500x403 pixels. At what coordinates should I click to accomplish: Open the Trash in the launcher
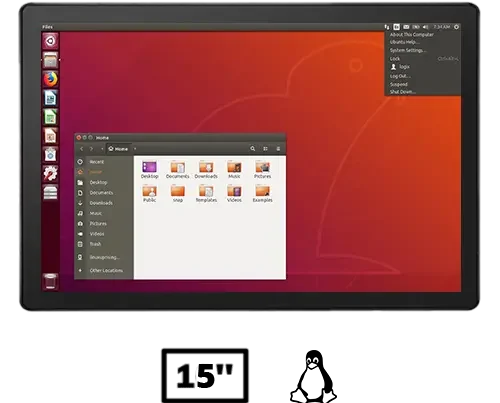pos(50,281)
